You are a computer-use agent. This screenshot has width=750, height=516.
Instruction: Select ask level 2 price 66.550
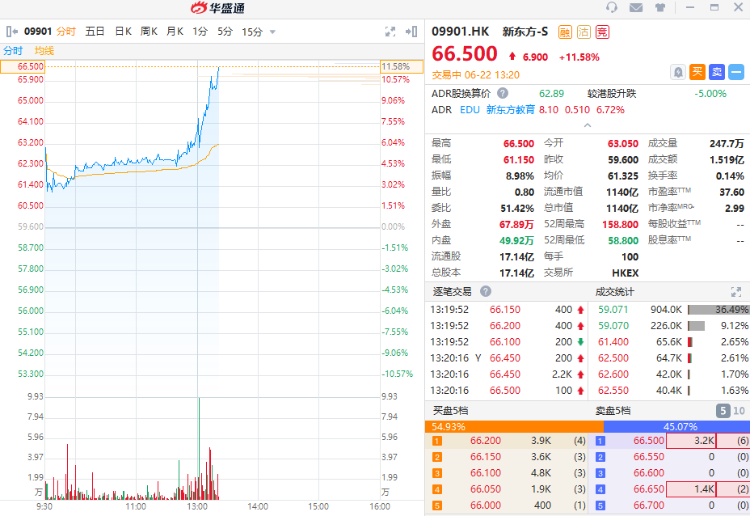(x=649, y=457)
